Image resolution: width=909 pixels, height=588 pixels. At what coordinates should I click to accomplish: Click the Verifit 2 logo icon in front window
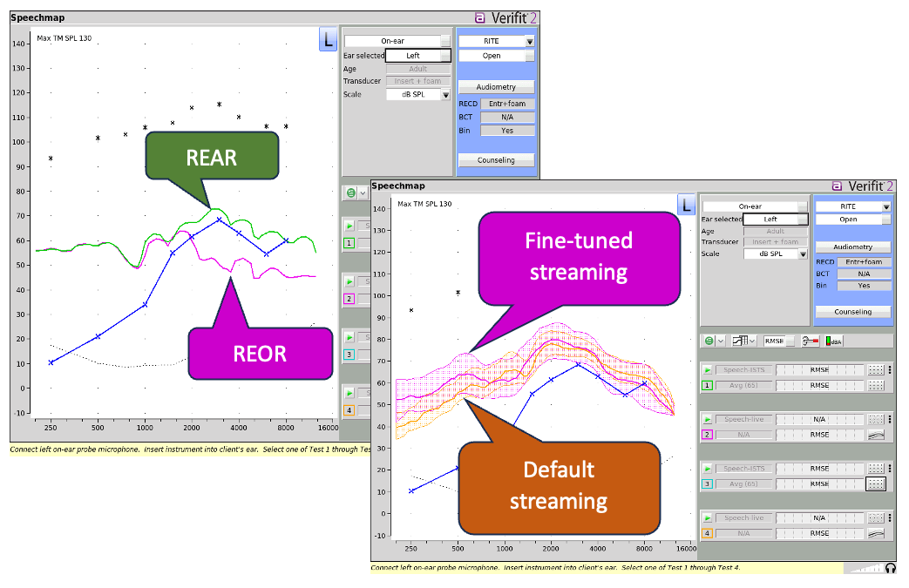click(x=837, y=186)
